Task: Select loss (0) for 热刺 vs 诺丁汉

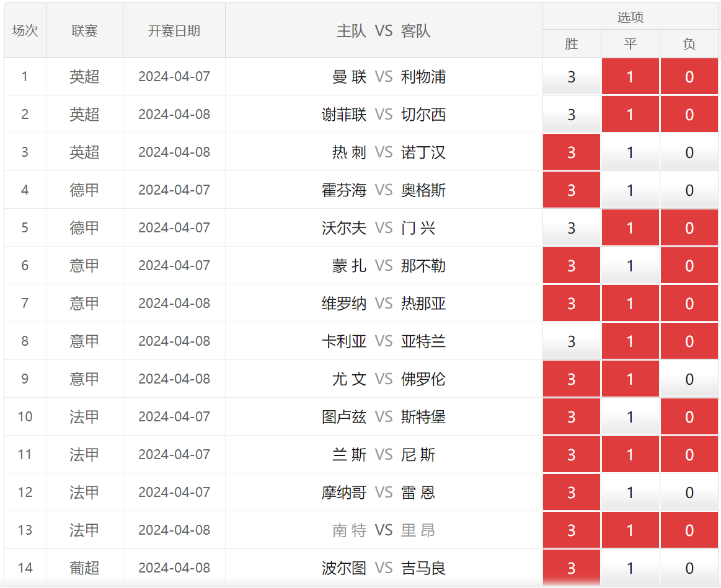Action: click(x=689, y=152)
